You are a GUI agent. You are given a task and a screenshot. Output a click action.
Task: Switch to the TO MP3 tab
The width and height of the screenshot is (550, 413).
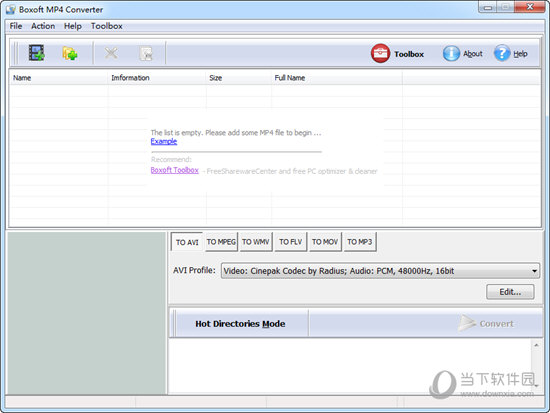pyautogui.click(x=360, y=242)
